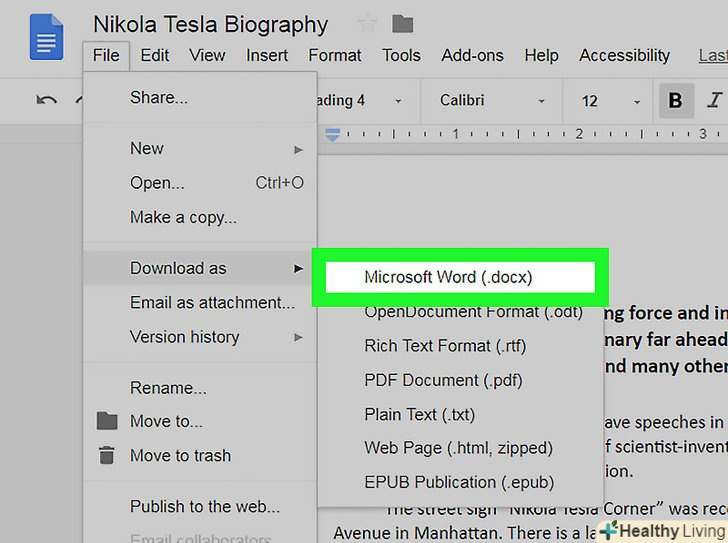
Task: Choose Open... in the File menu
Action: coord(200,183)
